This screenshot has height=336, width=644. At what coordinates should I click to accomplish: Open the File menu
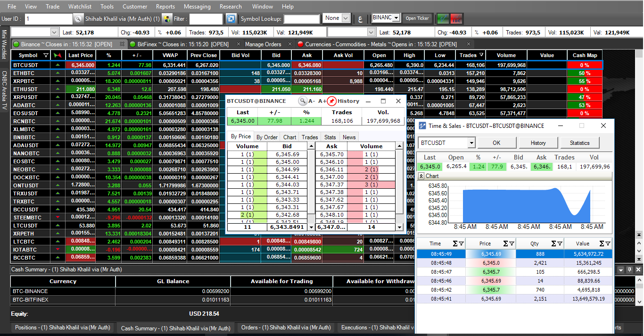(x=12, y=7)
